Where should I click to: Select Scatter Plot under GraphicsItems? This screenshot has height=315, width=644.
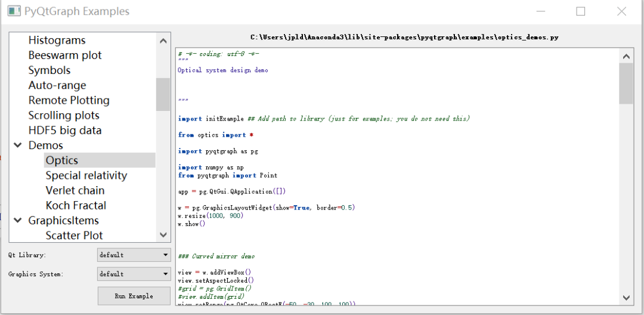(75, 235)
